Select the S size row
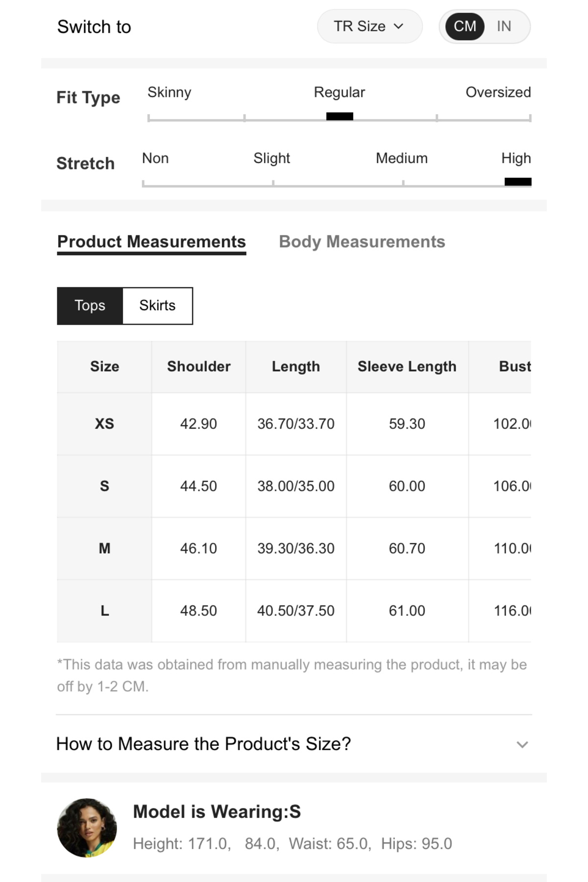The image size is (588, 882). [104, 486]
